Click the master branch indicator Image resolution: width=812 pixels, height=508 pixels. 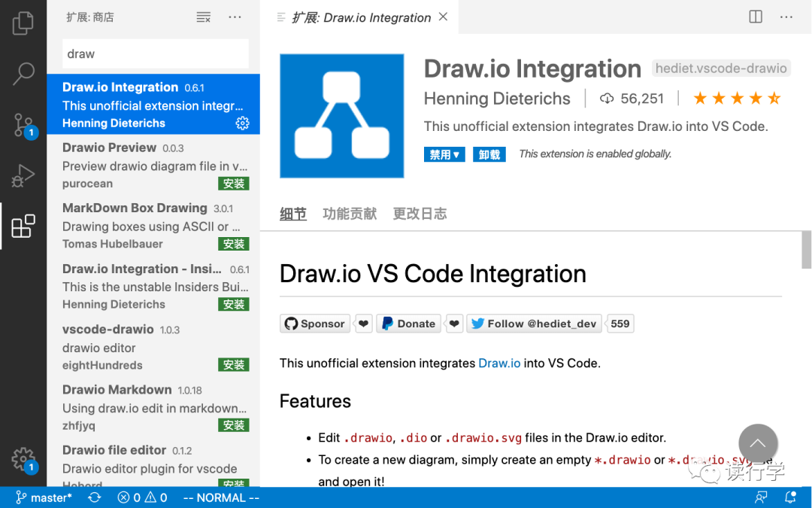click(x=44, y=497)
